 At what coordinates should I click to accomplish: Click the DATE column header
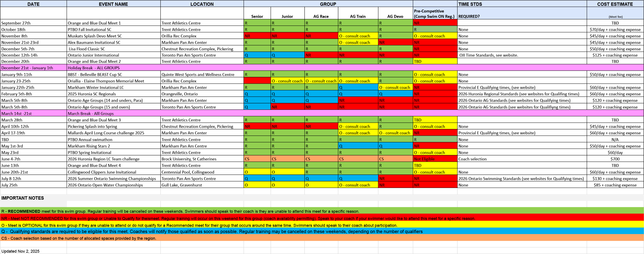[33, 4]
